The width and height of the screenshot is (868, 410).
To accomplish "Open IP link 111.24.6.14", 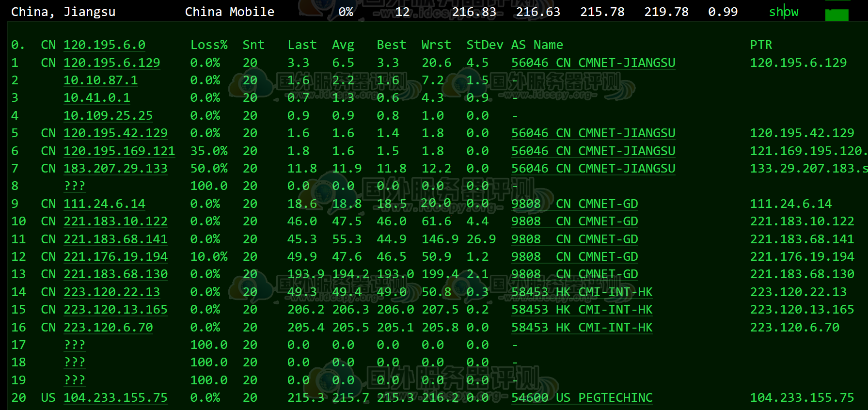I will point(104,204).
